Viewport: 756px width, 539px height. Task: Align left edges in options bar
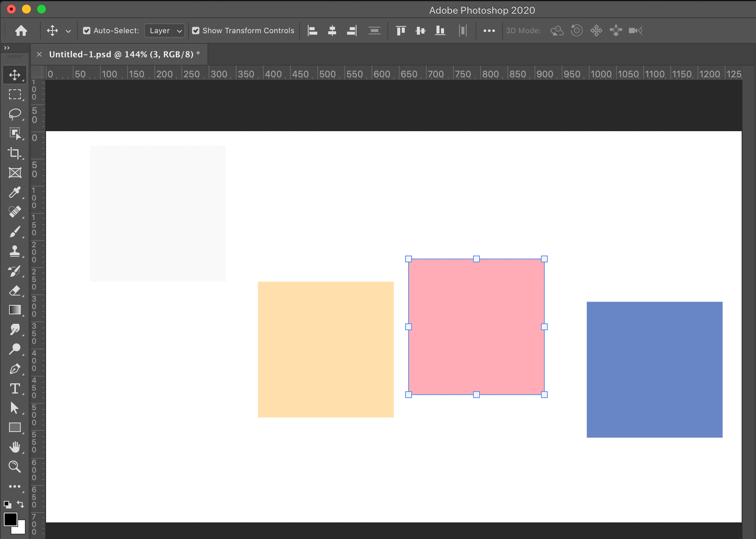pos(312,31)
